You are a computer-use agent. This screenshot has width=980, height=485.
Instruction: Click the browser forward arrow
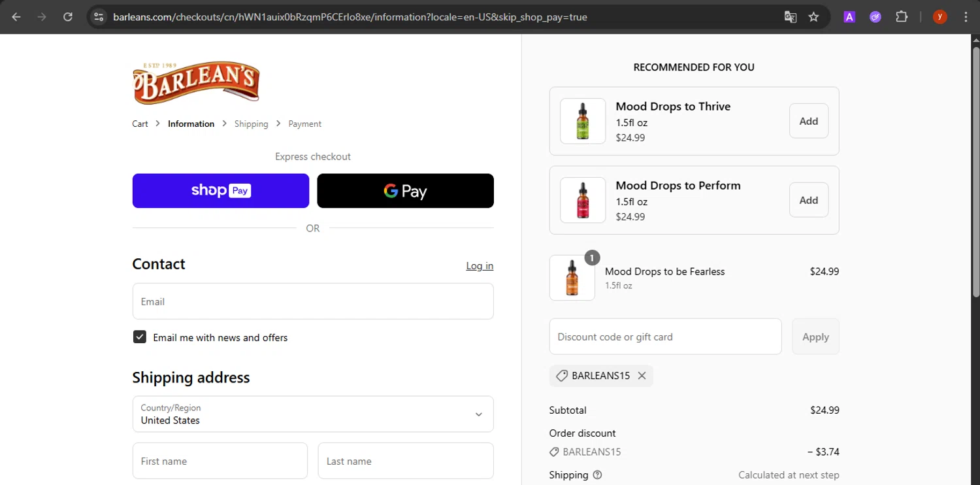coord(42,17)
